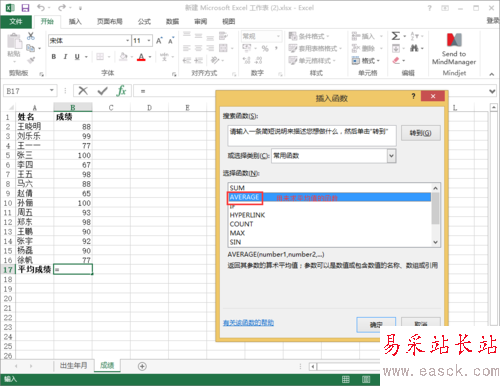Click the Normal view icon in status bar
The height and width of the screenshot is (386, 500).
pyautogui.click(x=346, y=379)
